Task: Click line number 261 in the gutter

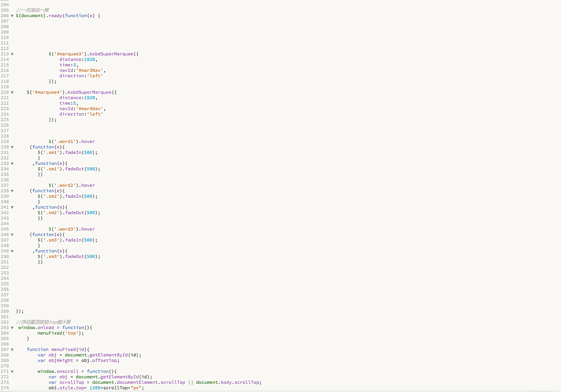Action: (5, 317)
